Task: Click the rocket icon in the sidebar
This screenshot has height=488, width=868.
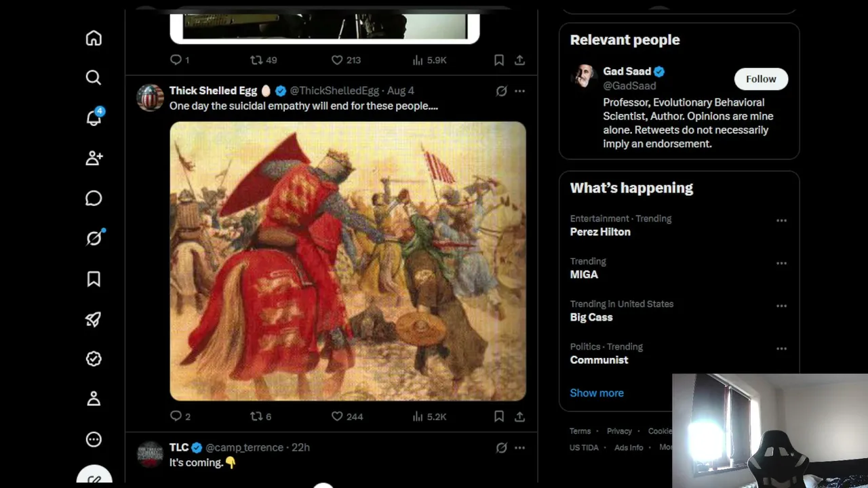Action: (x=94, y=319)
